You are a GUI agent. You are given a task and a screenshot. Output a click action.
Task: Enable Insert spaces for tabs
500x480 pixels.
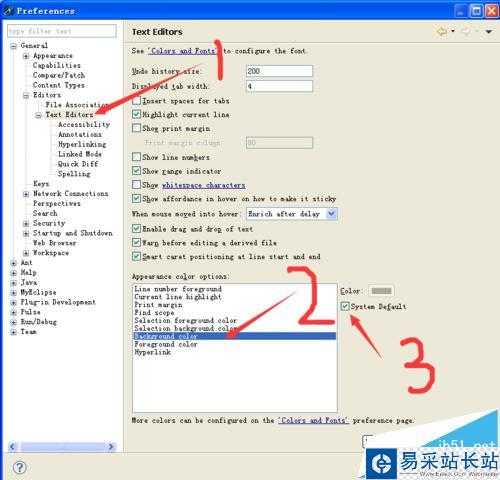coord(136,100)
